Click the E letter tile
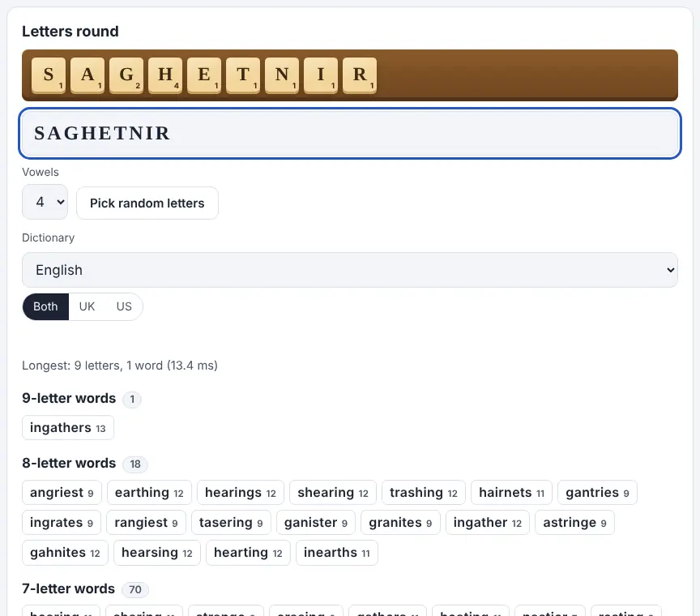The width and height of the screenshot is (700, 616). click(x=204, y=75)
